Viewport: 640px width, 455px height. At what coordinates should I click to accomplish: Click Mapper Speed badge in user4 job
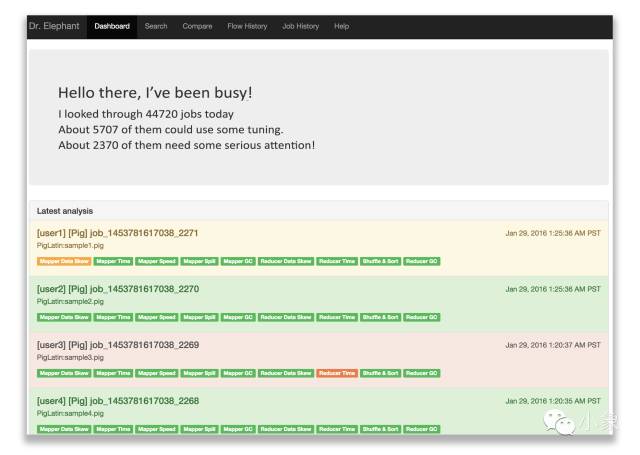[157, 429]
